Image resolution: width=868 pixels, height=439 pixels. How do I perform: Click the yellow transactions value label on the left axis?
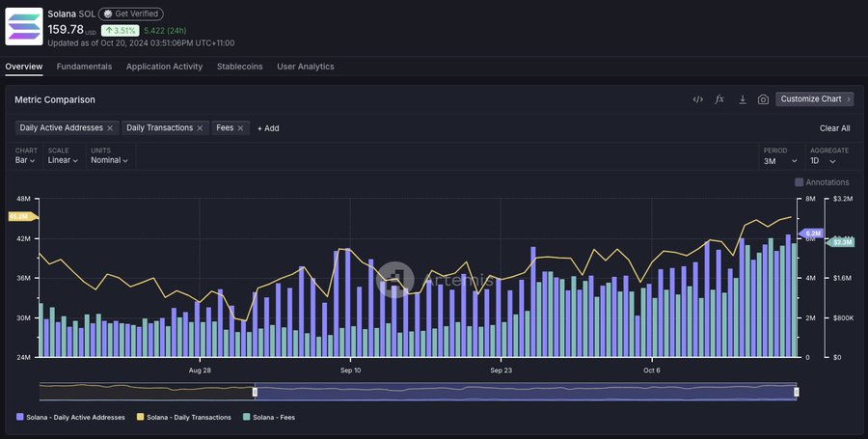(21, 216)
